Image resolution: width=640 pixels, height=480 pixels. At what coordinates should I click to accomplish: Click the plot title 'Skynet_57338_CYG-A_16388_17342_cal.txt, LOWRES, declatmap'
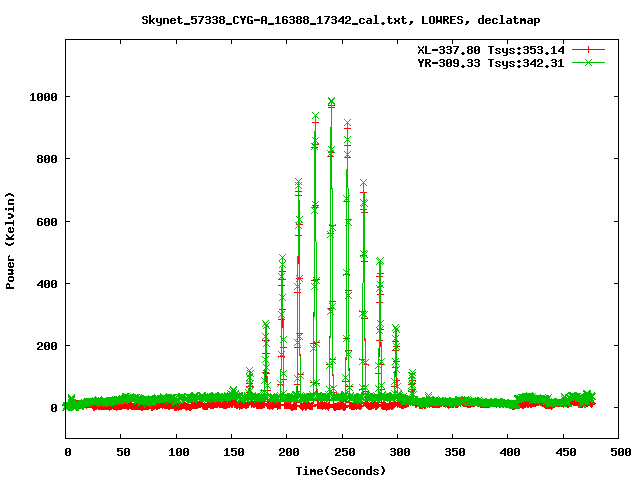341,20
